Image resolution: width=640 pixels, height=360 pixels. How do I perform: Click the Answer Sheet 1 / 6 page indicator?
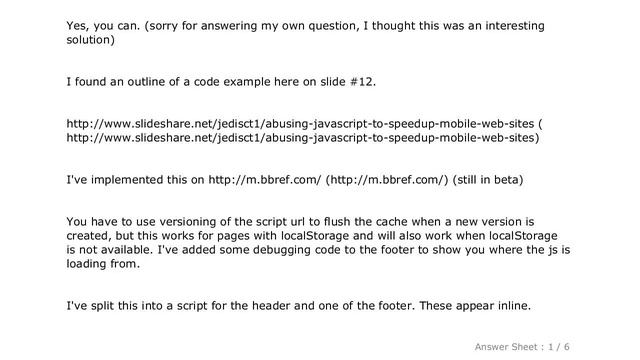[522, 347]
